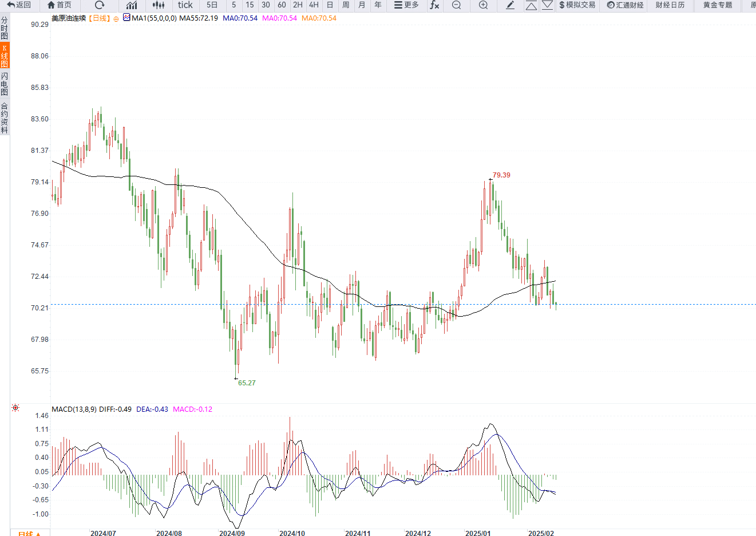
Task: Click the MACD(13,8,9) indicator label
Action: (x=74, y=409)
